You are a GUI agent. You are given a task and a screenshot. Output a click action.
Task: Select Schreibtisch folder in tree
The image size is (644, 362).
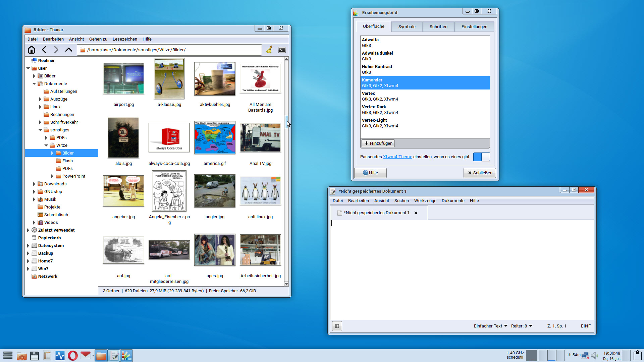(x=56, y=215)
